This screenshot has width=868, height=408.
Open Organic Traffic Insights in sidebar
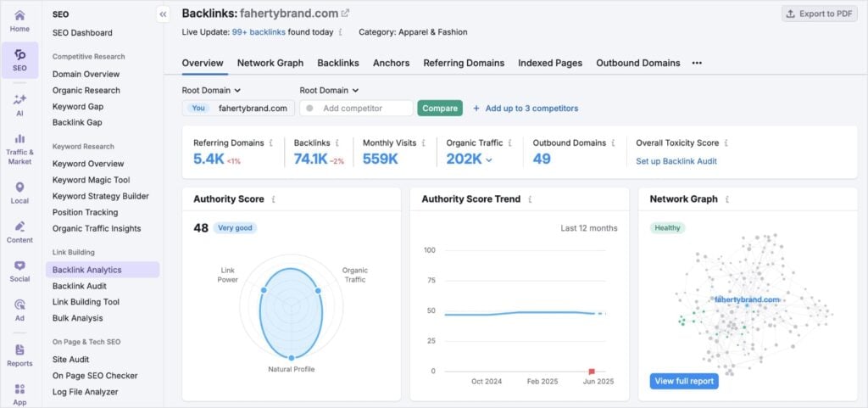pyautogui.click(x=97, y=228)
